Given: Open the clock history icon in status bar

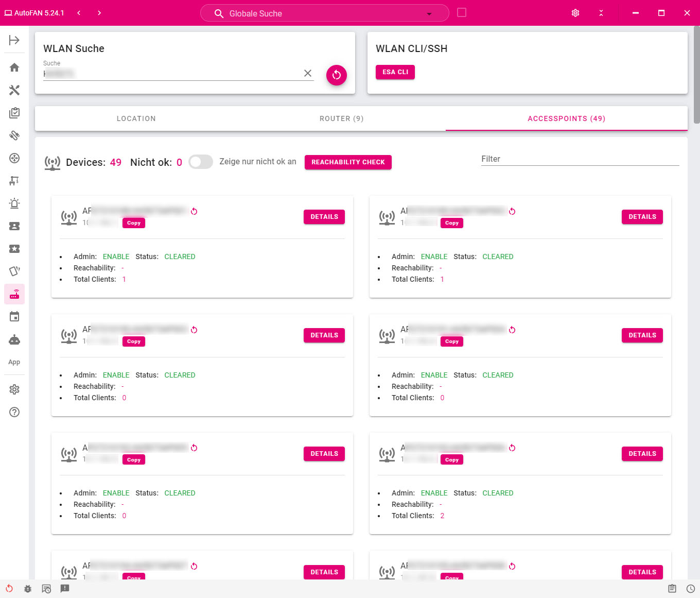Looking at the screenshot, I should pyautogui.click(x=691, y=588).
